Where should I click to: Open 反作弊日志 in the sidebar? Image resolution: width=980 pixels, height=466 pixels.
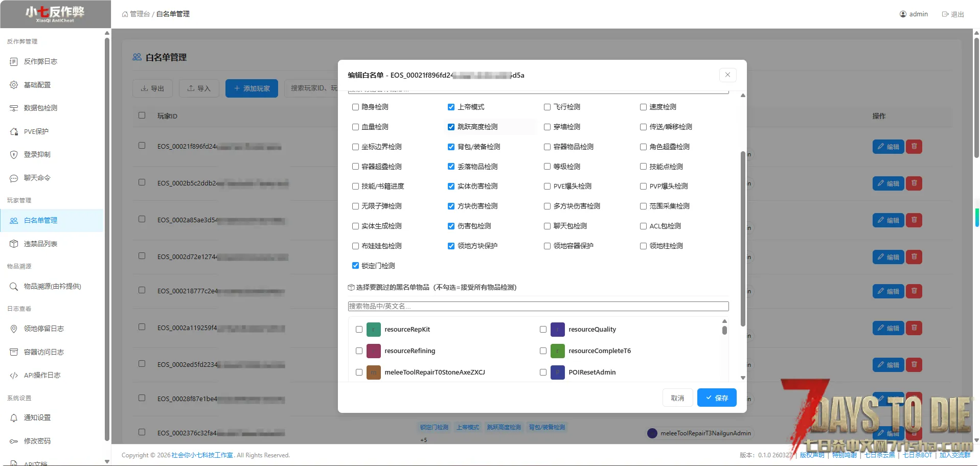40,61
